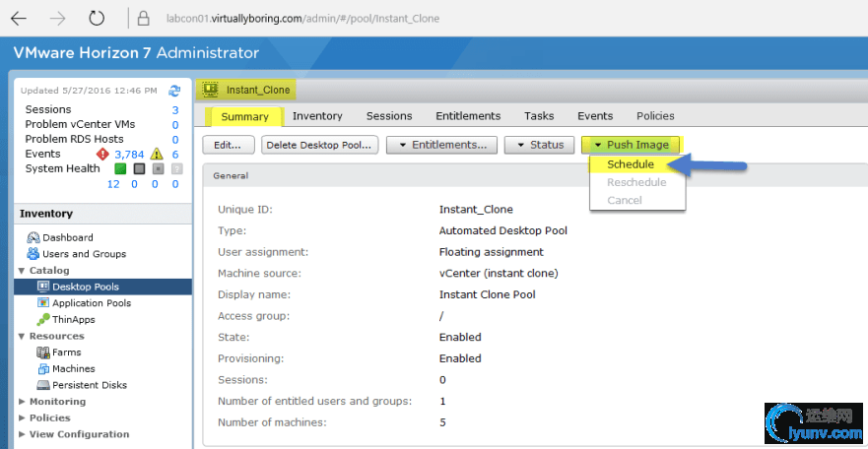Open the Entitlements tab
Viewport: 868px width, 449px height.
tap(468, 116)
